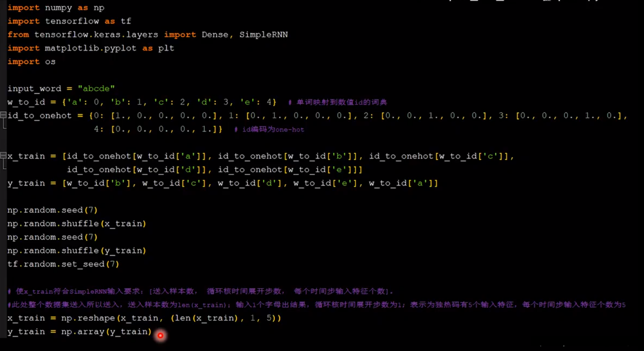The height and width of the screenshot is (351, 644).
Task: Click the blue one-hot encoding comment
Action: click(x=272, y=129)
